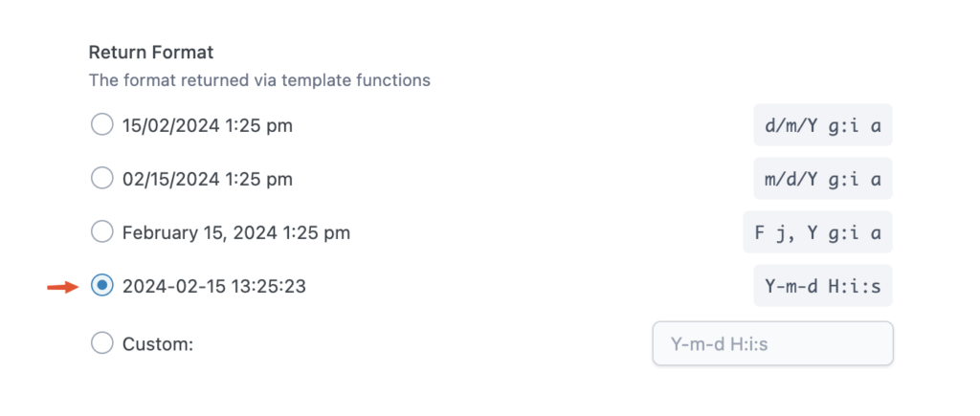The image size is (980, 416).
Task: Click the 'Custom:' label text
Action: pos(158,342)
